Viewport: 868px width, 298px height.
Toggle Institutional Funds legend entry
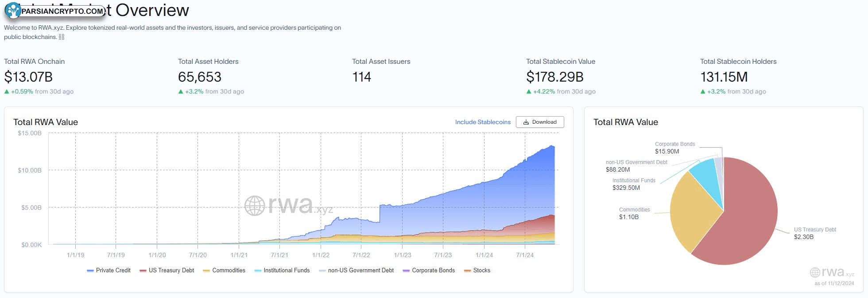tap(282, 271)
